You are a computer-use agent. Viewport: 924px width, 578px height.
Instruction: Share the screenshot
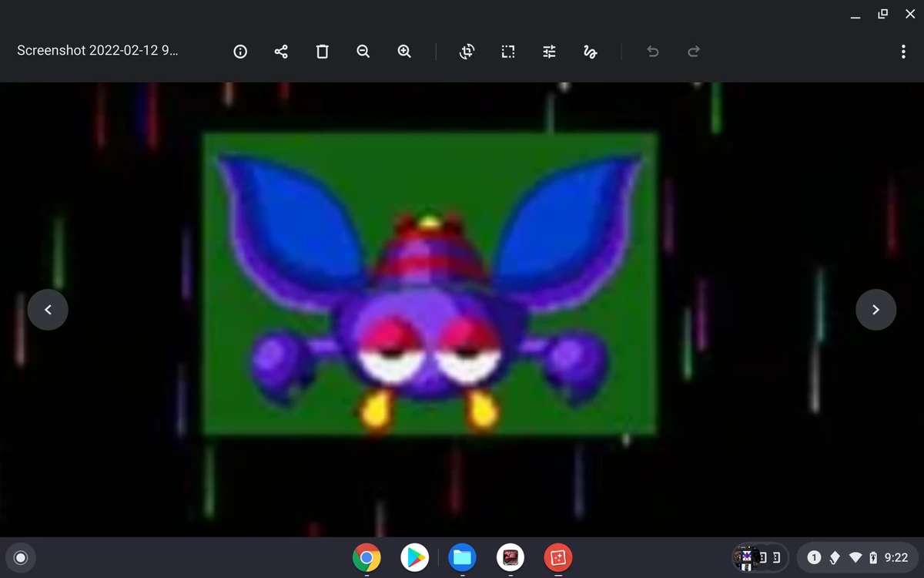[281, 52]
